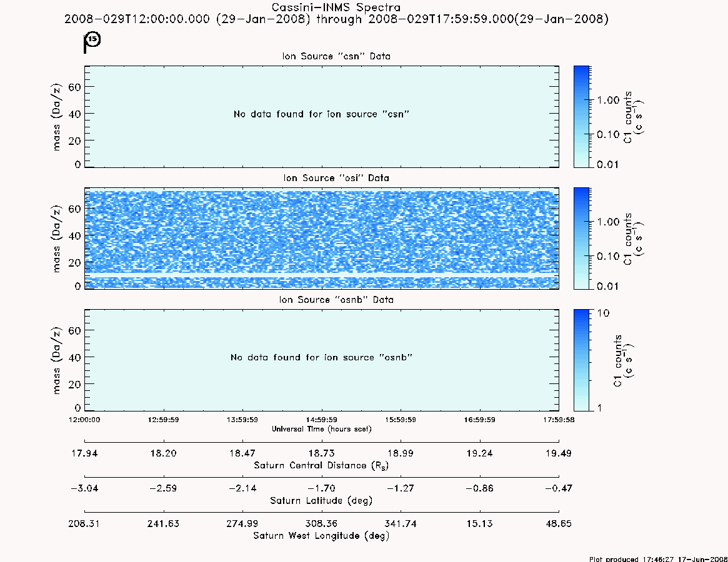Click the 18.47 distance value
This screenshot has width=728, height=562.
242,453
